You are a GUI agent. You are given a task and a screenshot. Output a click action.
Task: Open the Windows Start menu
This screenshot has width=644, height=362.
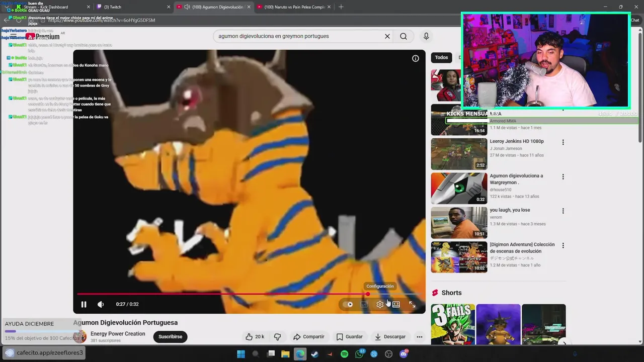(241, 354)
